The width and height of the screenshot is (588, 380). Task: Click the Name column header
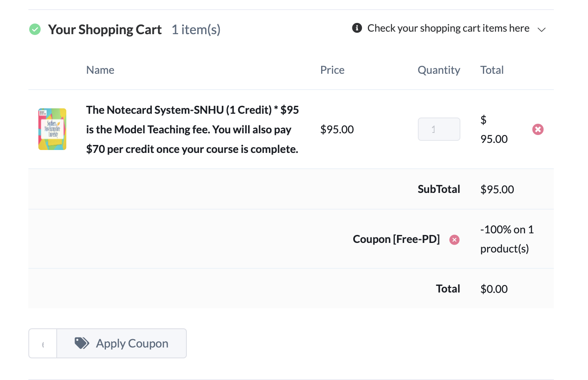pyautogui.click(x=100, y=70)
